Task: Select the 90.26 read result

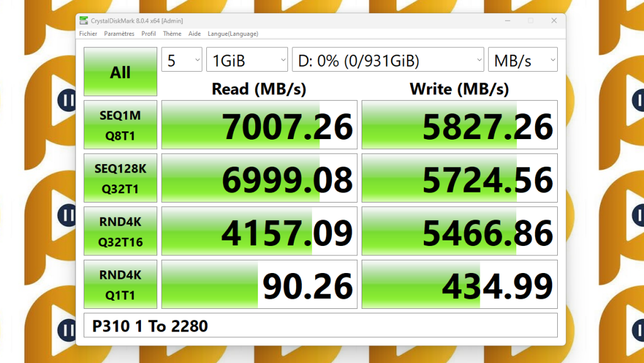Action: tap(259, 284)
